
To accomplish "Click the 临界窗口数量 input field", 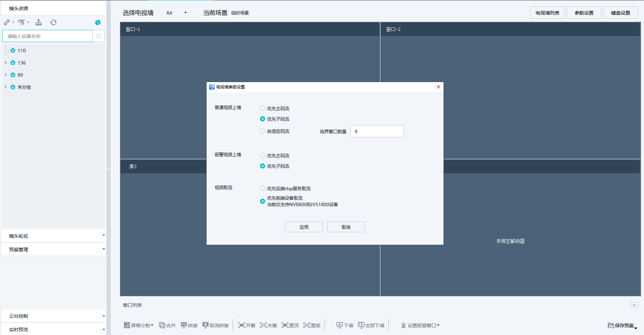I will pos(377,131).
